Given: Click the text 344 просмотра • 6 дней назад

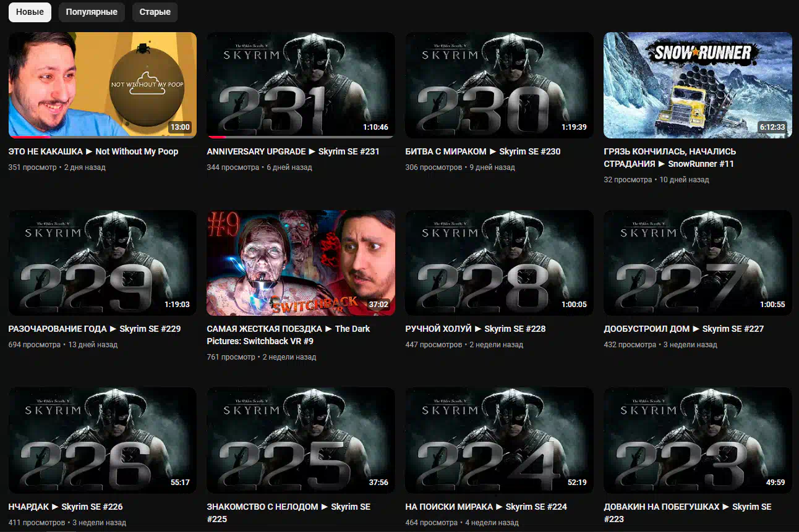Looking at the screenshot, I should pos(259,167).
